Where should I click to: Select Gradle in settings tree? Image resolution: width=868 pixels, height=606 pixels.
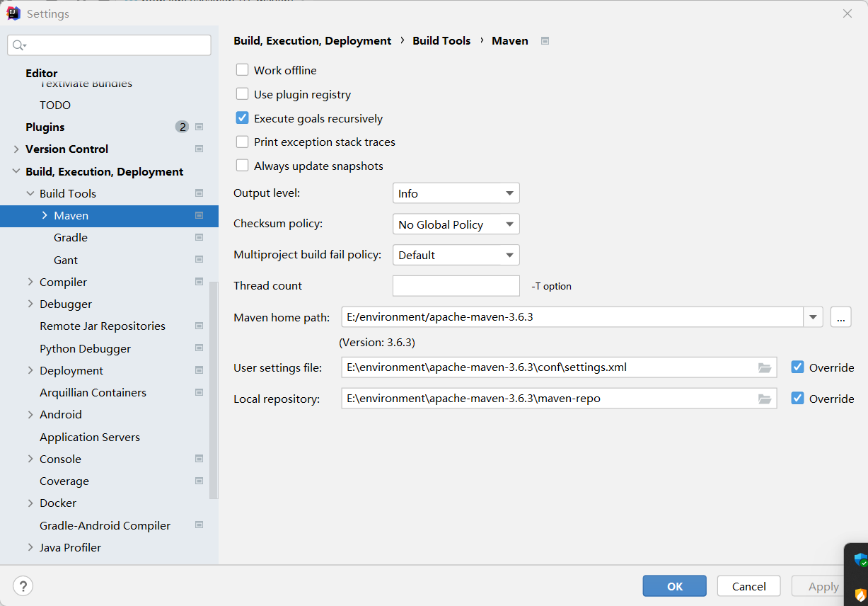(x=71, y=237)
